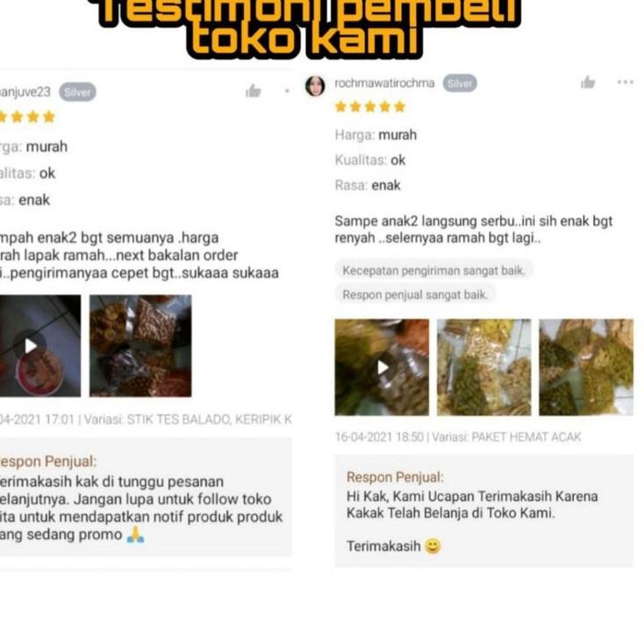This screenshot has height=644, width=644.
Task: Open middle photo in rochmawatirochma's review
Action: [x=483, y=367]
